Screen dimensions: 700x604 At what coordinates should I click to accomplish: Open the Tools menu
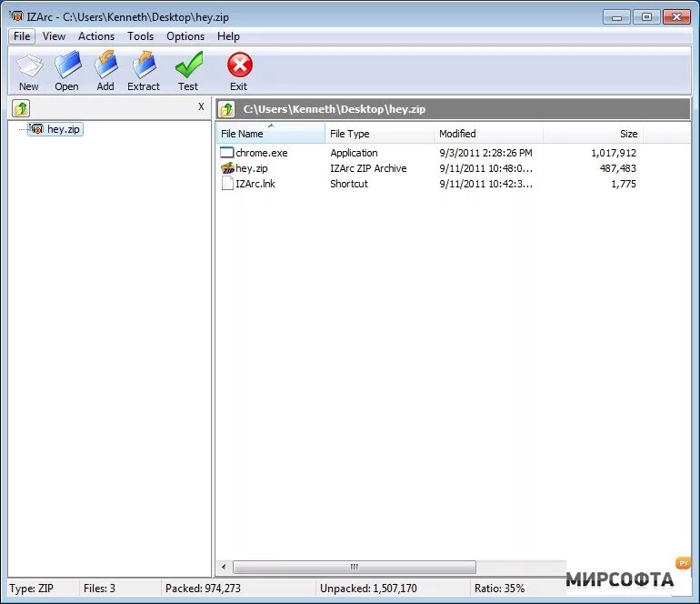141,36
